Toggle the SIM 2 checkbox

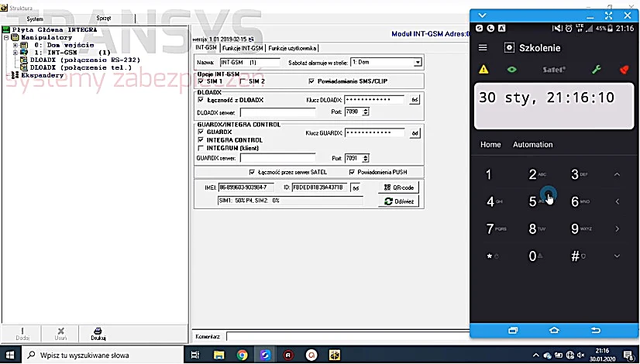coord(243,81)
